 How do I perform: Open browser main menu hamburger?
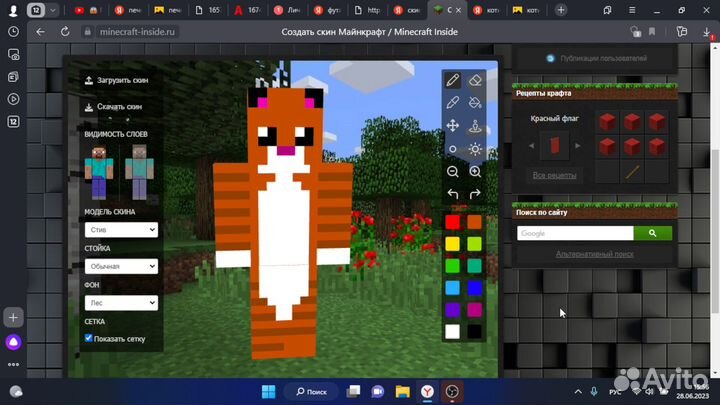632,10
